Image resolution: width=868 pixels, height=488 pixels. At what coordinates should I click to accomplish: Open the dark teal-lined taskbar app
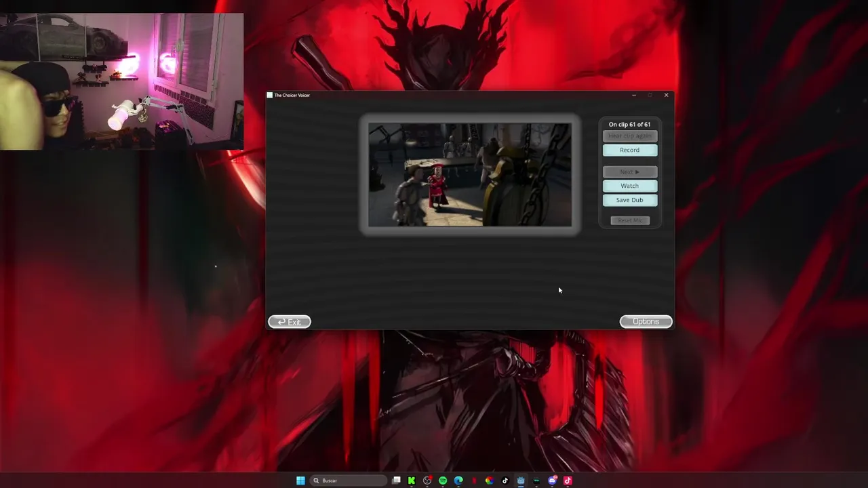[536, 481]
